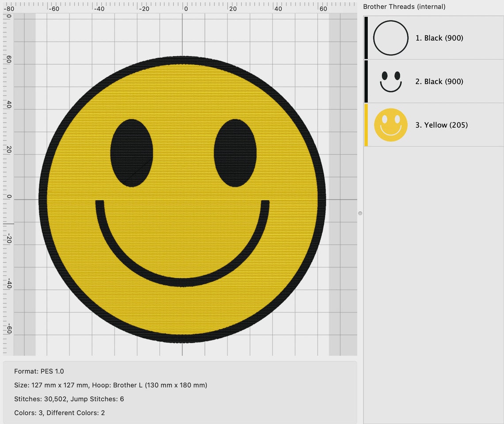Click the "Format: PES 1.0" info line
504x424 pixels.
pos(39,371)
